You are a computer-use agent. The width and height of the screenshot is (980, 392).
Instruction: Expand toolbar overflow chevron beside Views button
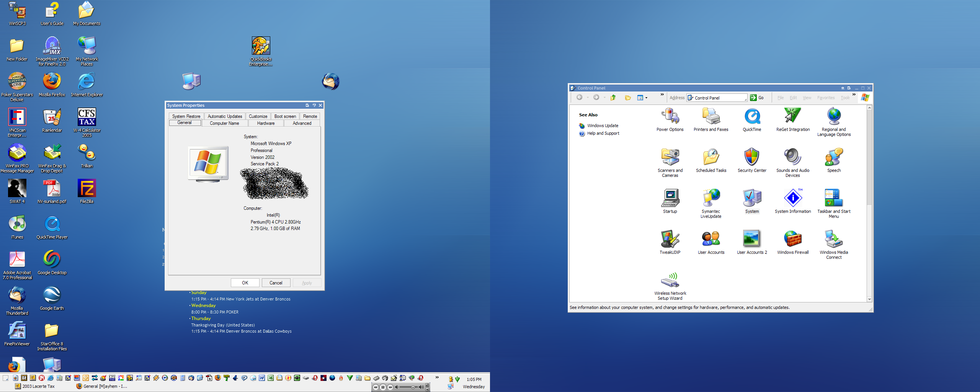pos(662,95)
